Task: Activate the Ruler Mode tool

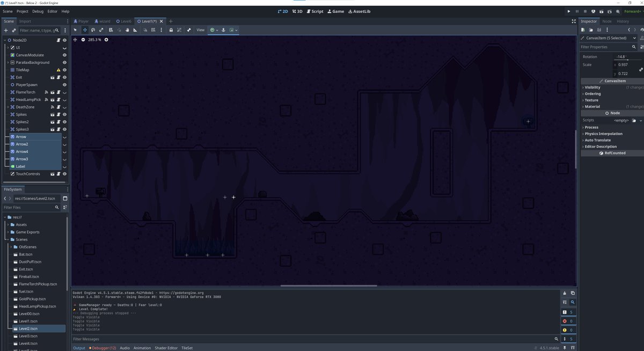Action: [x=136, y=30]
